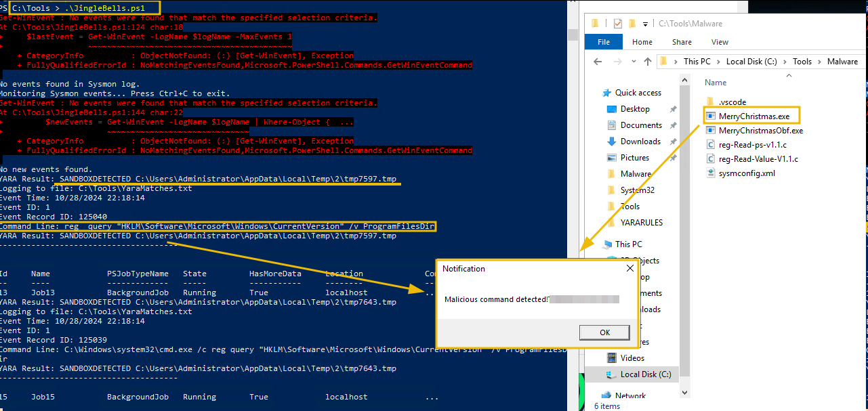Click the Explorer forward arrow
This screenshot has height=411, width=868.
tap(616, 62)
